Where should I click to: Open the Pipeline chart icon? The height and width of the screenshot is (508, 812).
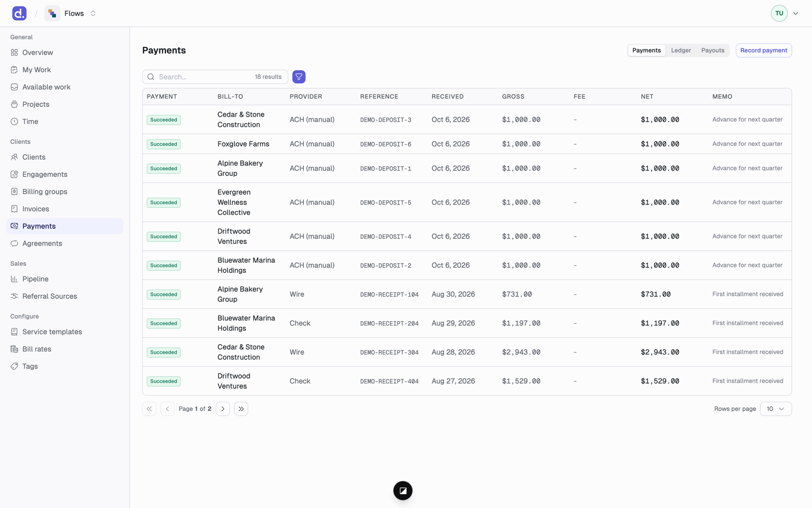[x=14, y=279]
